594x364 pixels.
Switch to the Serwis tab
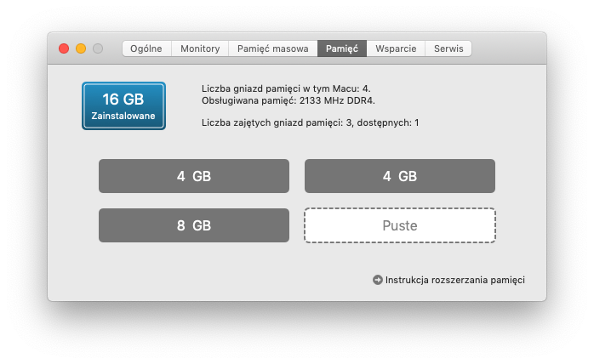(448, 48)
